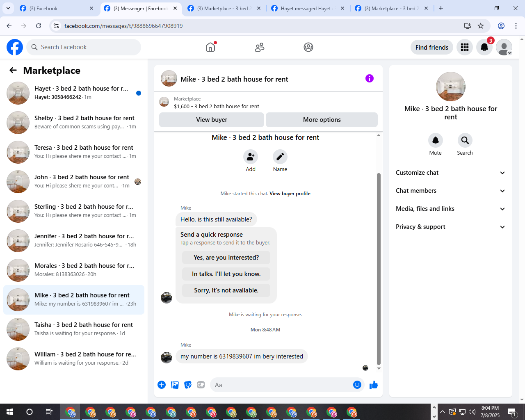Click the Add people icon
This screenshot has width=525, height=420.
pyautogui.click(x=251, y=157)
